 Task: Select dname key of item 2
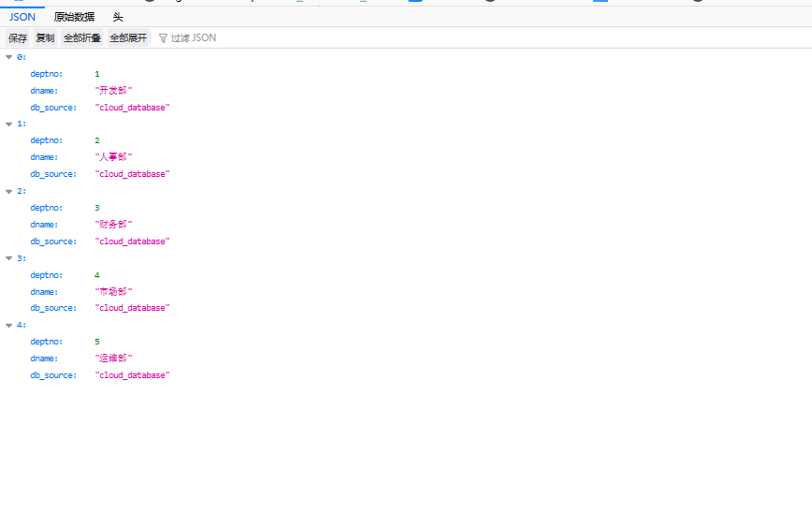point(44,225)
